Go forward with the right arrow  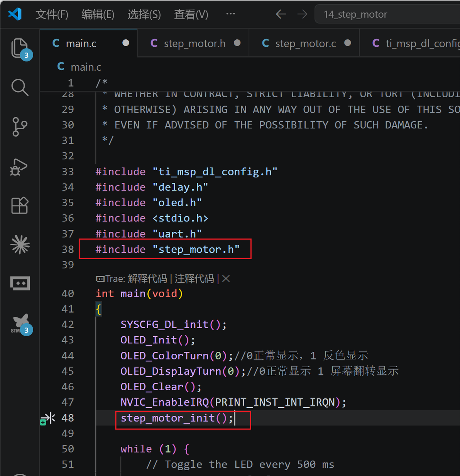tap(302, 14)
